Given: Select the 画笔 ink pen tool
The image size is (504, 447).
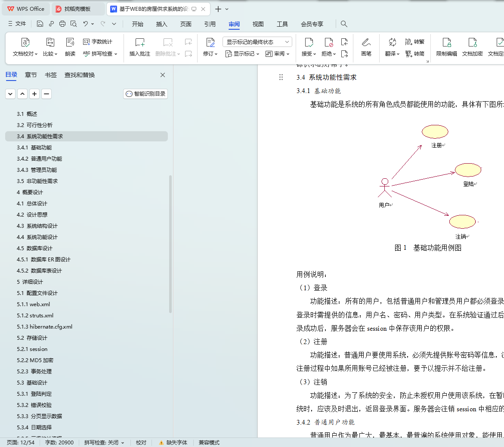Looking at the screenshot, I should tap(366, 47).
